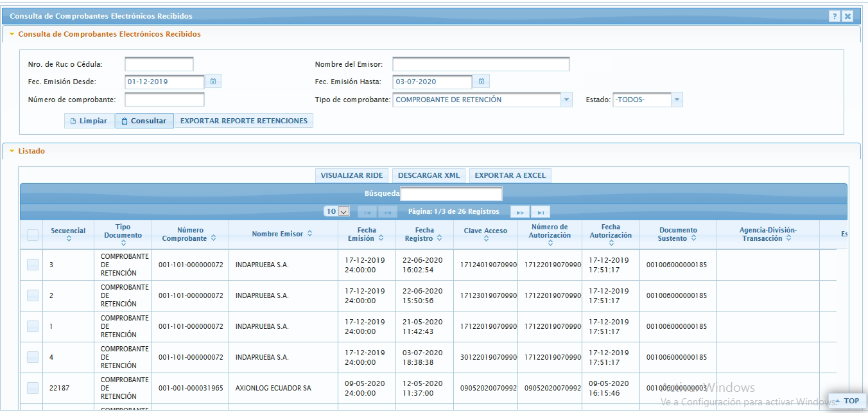This screenshot has width=868, height=413.
Task: Check the row with Secuencial 3
Action: click(x=33, y=265)
